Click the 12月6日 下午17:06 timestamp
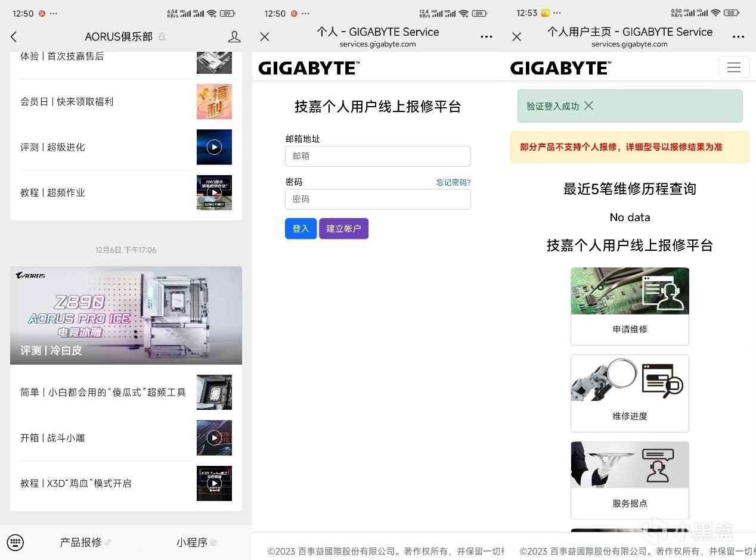 (126, 250)
